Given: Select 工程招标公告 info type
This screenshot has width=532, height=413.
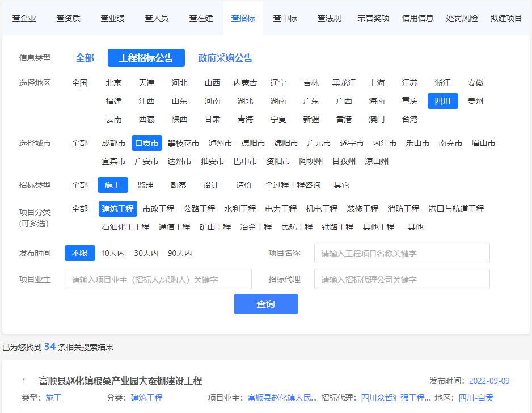Looking at the screenshot, I should pos(146,58).
